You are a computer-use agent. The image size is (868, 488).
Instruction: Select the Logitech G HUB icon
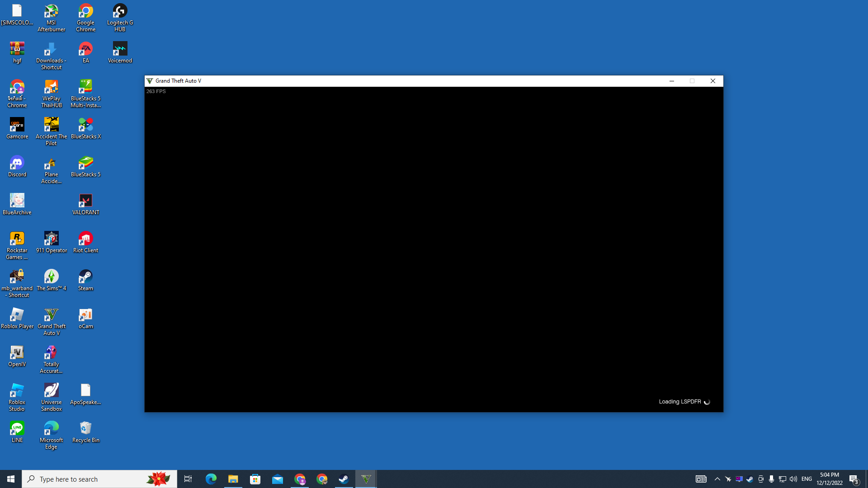point(120,18)
